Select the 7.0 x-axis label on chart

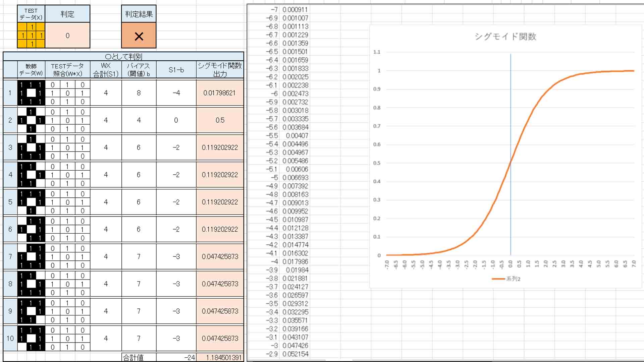(634, 264)
